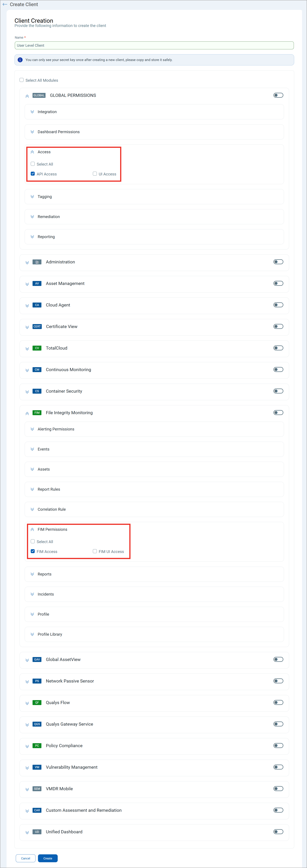
Task: Click the UD Unified Dashboard badge
Action: [x=37, y=832]
